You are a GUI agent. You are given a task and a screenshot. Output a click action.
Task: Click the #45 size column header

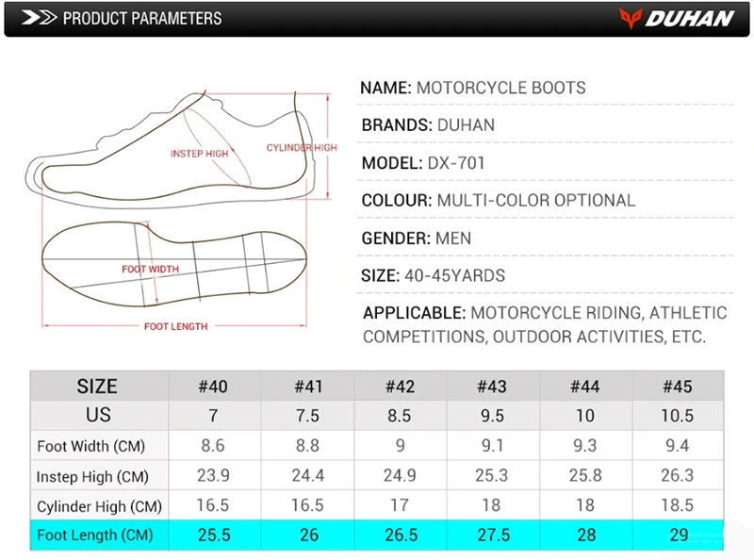(x=677, y=387)
